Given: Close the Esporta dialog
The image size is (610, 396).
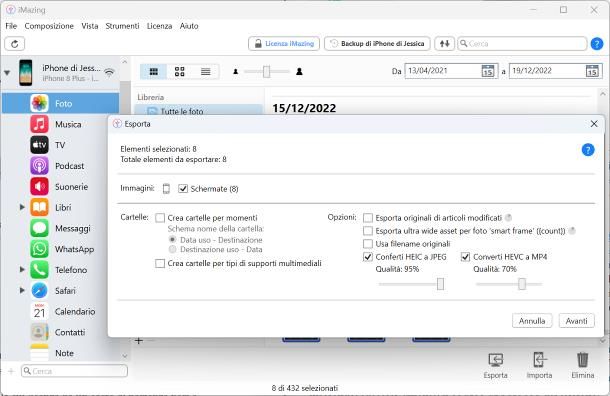Looking at the screenshot, I should tap(594, 124).
